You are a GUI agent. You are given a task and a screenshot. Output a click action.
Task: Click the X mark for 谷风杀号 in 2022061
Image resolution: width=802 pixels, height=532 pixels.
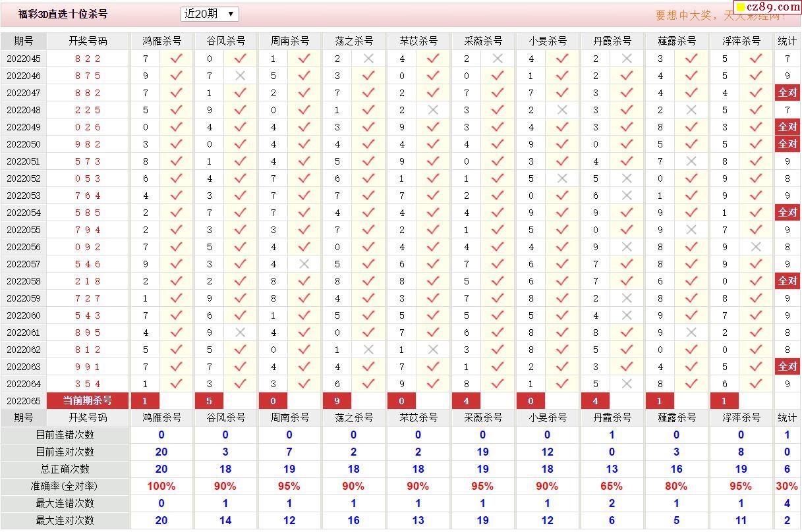pyautogui.click(x=241, y=332)
